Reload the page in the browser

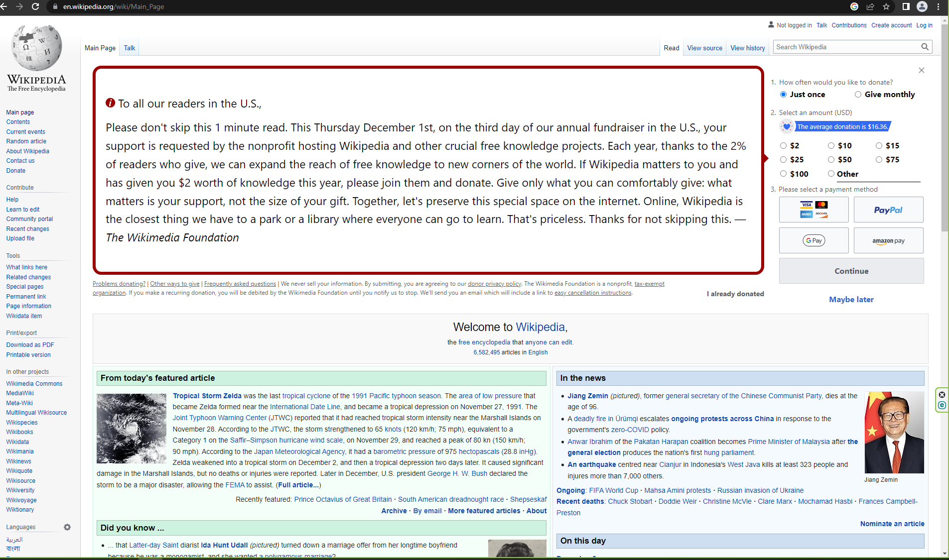[x=35, y=6]
